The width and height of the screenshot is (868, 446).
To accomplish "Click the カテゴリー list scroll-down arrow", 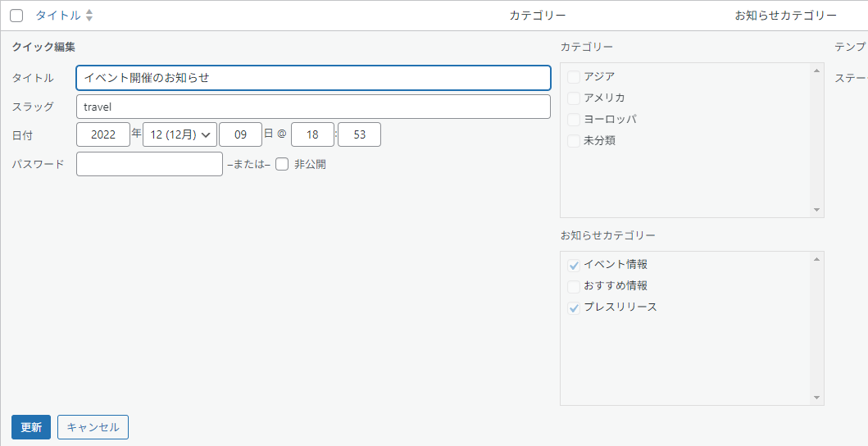I will [x=816, y=210].
